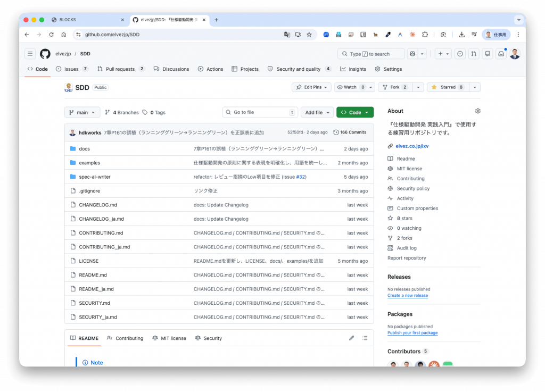This screenshot has height=392, width=545.
Task: Open the README outline list icon
Action: pyautogui.click(x=365, y=338)
